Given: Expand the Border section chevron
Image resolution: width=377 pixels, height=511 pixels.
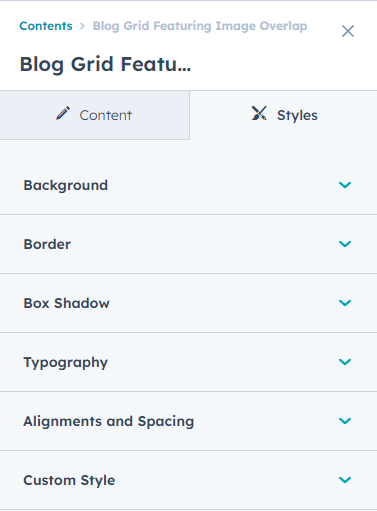Looking at the screenshot, I should pos(345,244).
